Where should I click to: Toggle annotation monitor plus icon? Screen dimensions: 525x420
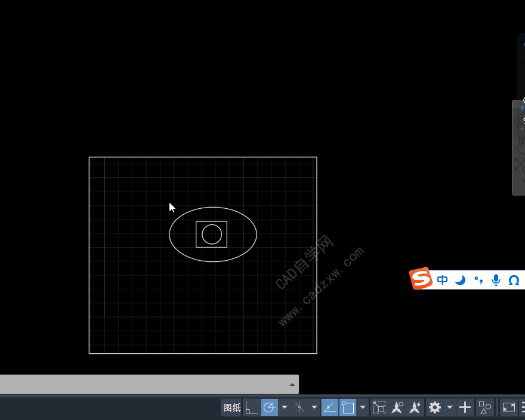point(465,407)
